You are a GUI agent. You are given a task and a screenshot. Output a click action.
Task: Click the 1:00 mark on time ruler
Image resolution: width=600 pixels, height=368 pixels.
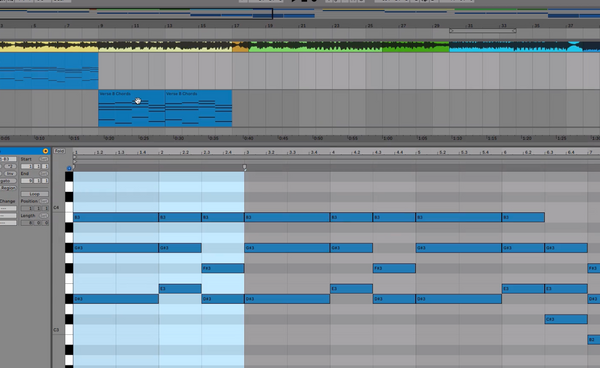387,138
